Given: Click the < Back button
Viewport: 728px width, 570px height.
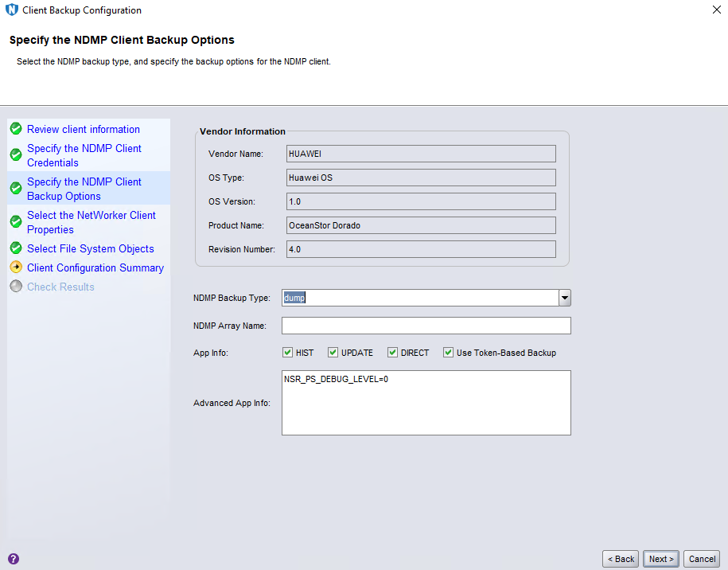Looking at the screenshot, I should pyautogui.click(x=621, y=559).
